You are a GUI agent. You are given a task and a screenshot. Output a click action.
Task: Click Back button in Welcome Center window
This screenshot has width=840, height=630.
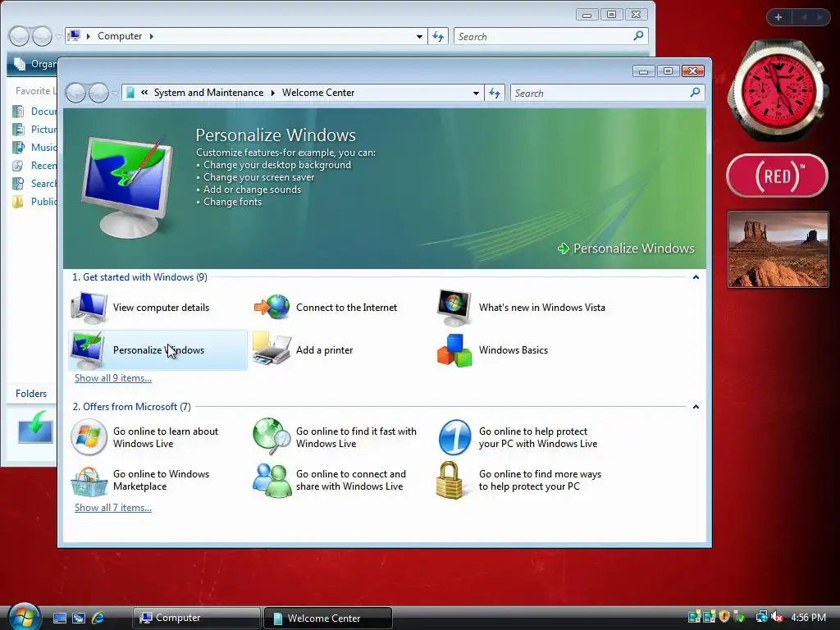[75, 94]
